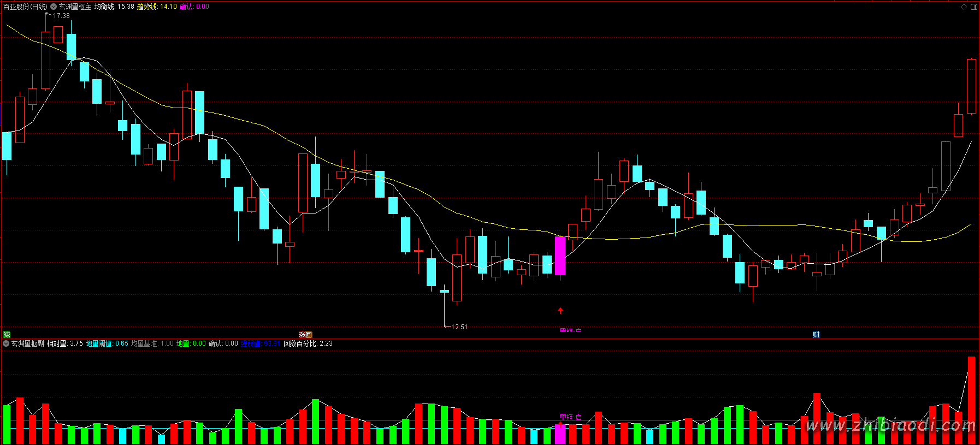Select the yellow 趋势线 legend label
The width and height of the screenshot is (980, 445).
tap(146, 7)
